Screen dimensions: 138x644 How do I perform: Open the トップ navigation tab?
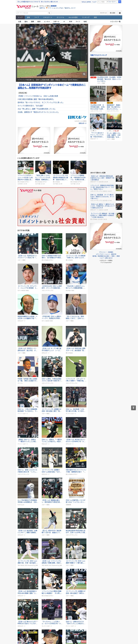[x=20, y=17]
